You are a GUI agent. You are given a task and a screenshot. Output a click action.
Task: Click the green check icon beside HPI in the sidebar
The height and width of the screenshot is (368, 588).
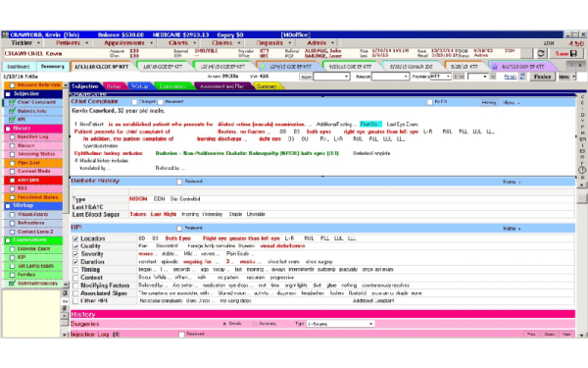click(12, 120)
